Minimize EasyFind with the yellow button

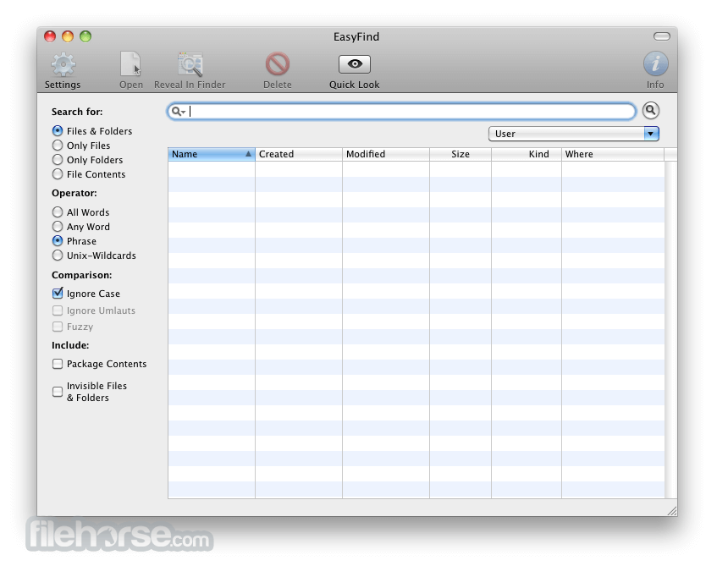(68, 36)
